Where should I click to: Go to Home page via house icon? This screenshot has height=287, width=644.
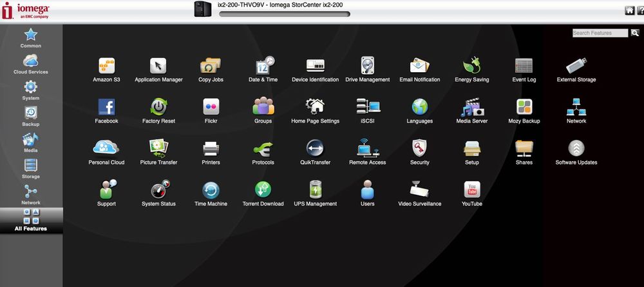[x=629, y=11]
